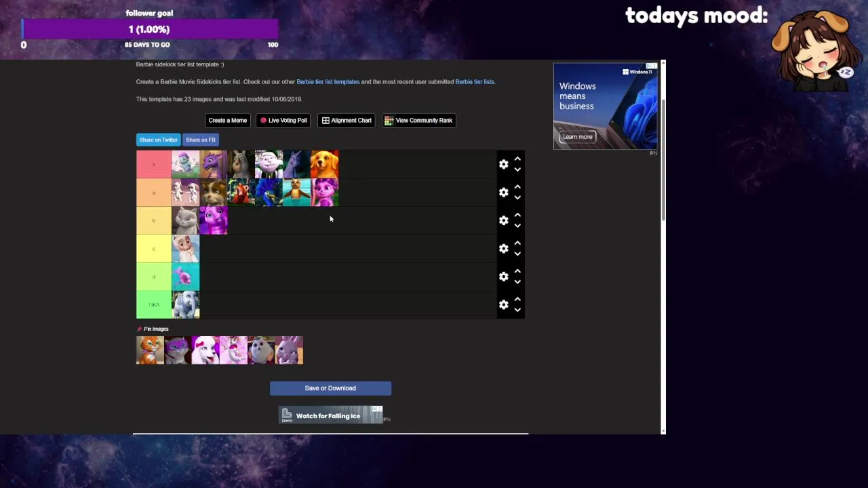
Task: Open settings gear for the S tier row
Action: (x=503, y=164)
